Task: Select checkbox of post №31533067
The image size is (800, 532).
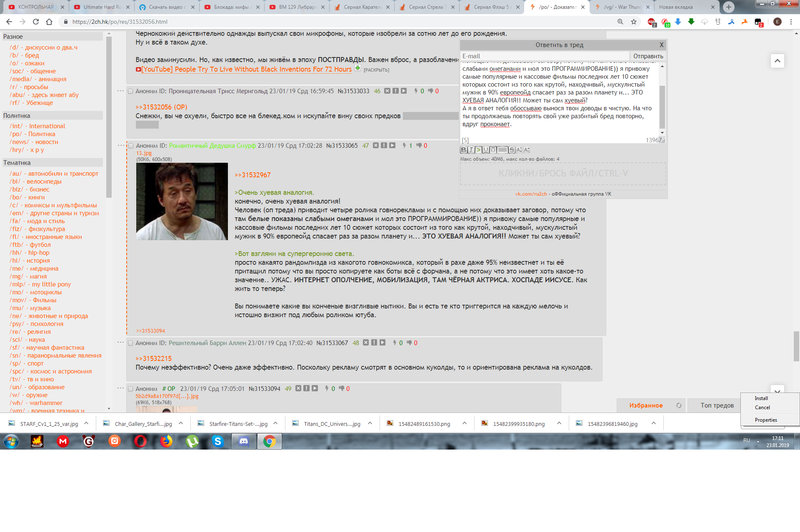Action: 130,343
